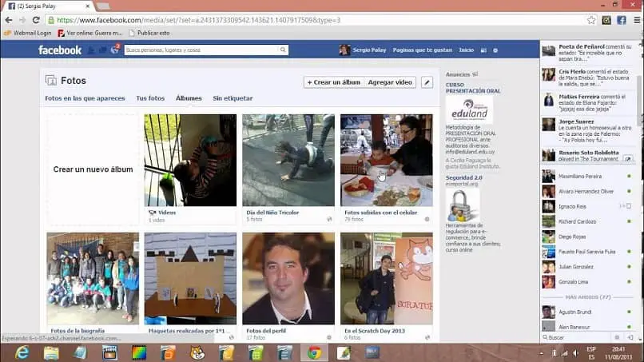This screenshot has width=644, height=362.
Task: Expand the ticker with the Rosario Soto arrow icon
Action: pyautogui.click(x=628, y=158)
